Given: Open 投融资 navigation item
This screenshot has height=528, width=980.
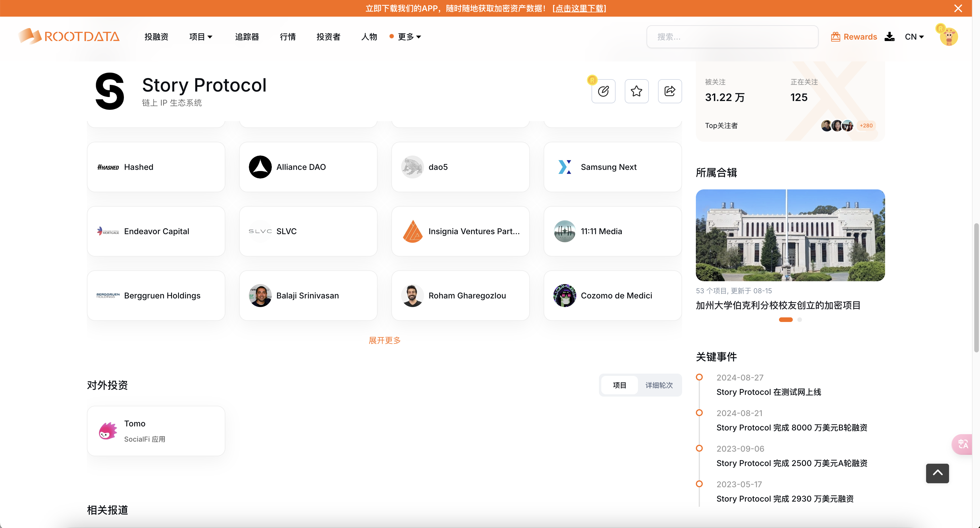Looking at the screenshot, I should [156, 36].
